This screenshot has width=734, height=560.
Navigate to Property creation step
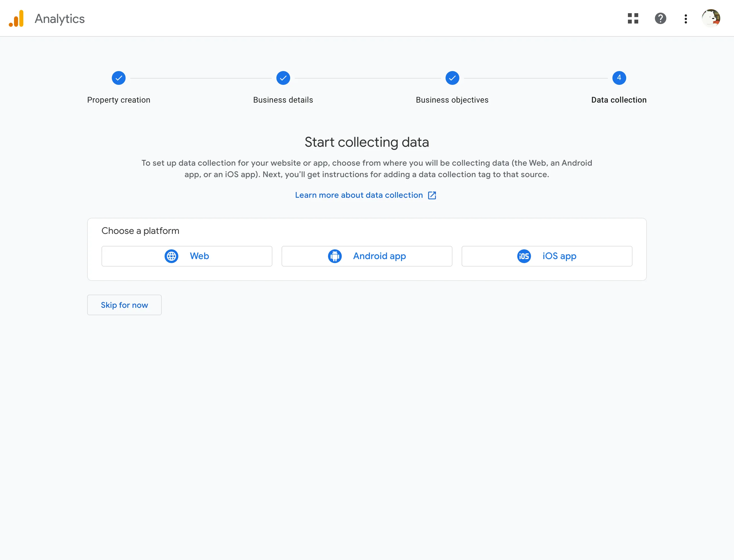tap(118, 78)
